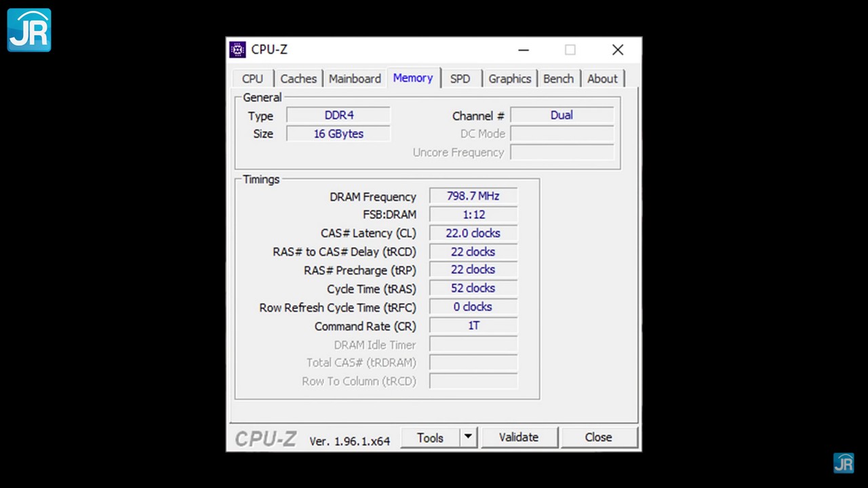The image size is (868, 488).
Task: Click the empty Total CAS# (tRDRAM) field
Action: tap(473, 363)
